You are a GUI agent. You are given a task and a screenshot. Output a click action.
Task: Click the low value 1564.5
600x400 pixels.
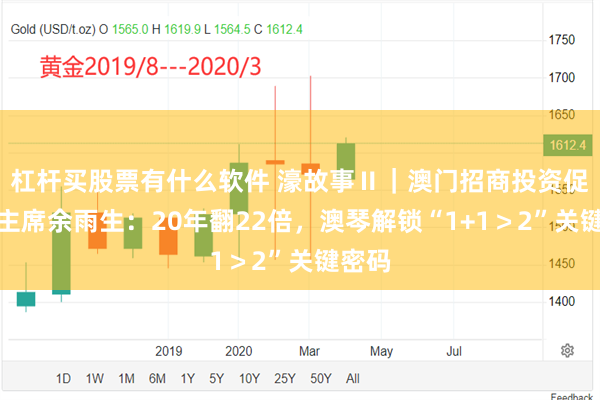[232, 29]
